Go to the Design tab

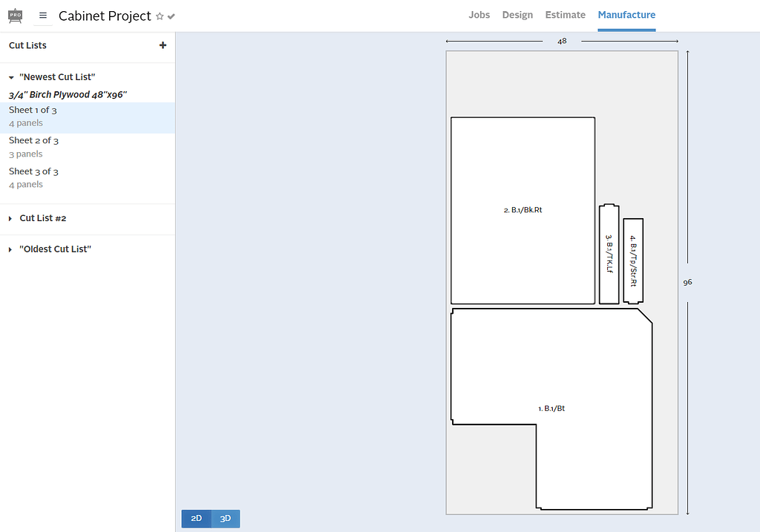pos(517,15)
